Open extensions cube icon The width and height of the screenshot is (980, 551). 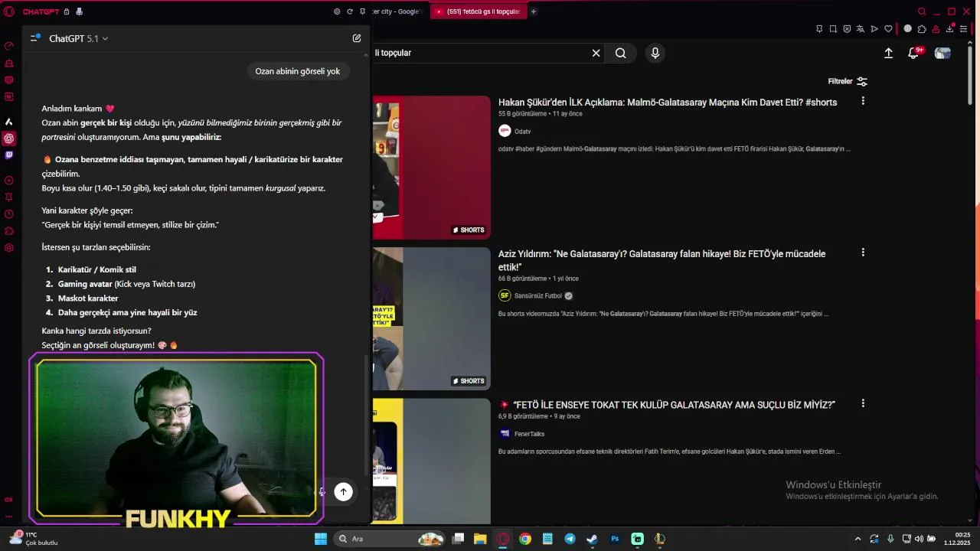[x=922, y=29]
